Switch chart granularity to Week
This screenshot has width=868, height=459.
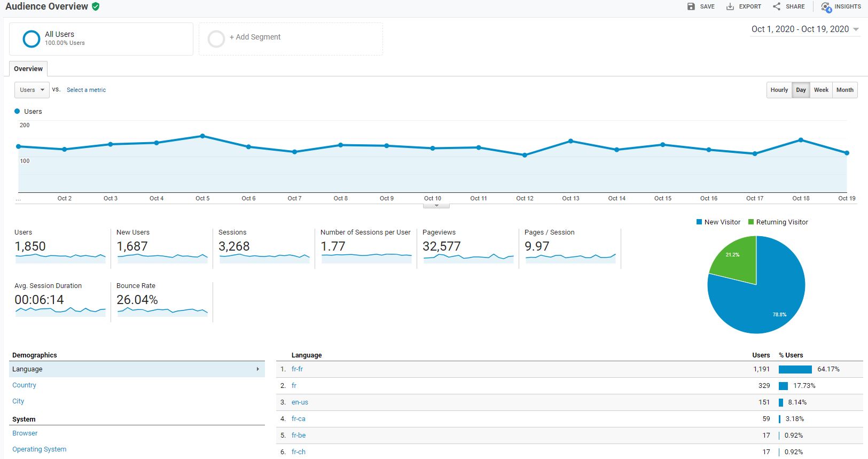[x=821, y=90]
